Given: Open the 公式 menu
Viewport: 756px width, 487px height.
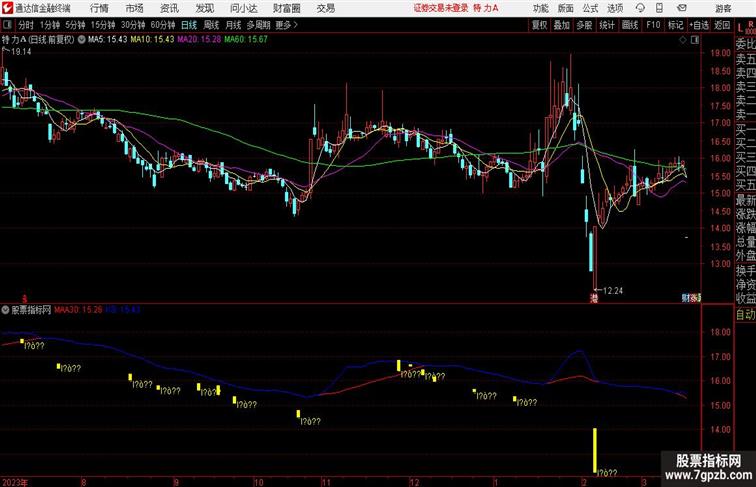Looking at the screenshot, I should [590, 8].
